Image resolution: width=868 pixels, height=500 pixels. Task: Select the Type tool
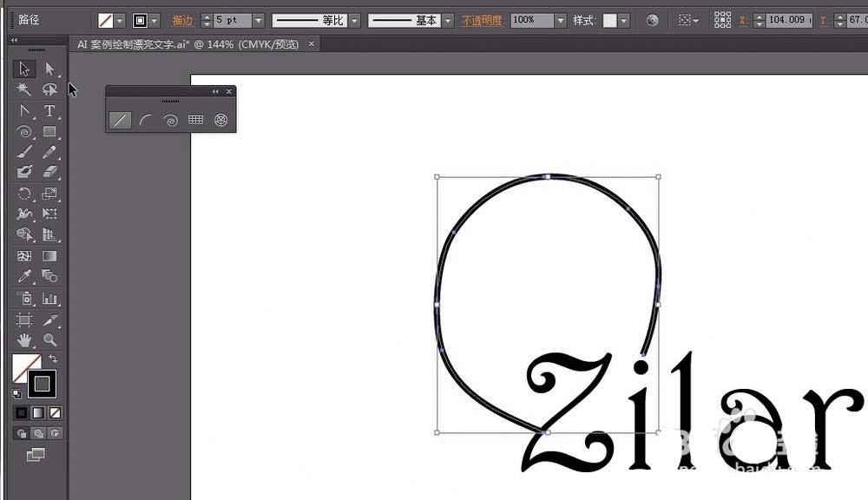pos(49,111)
